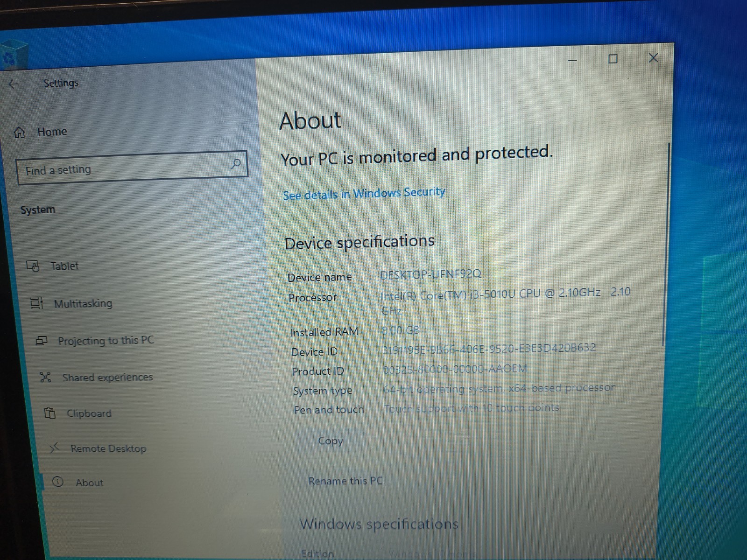The image size is (747, 560).
Task: Select About in the sidebar
Action: [89, 483]
